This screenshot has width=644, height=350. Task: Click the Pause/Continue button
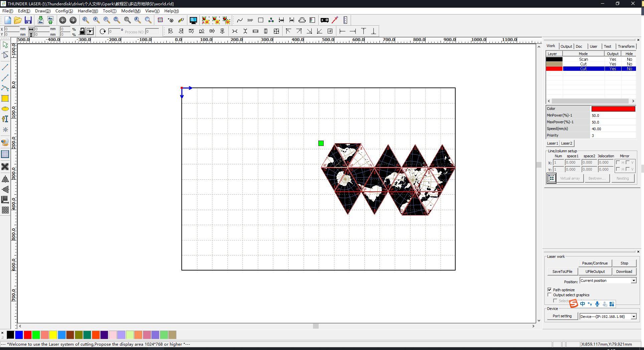click(x=595, y=263)
